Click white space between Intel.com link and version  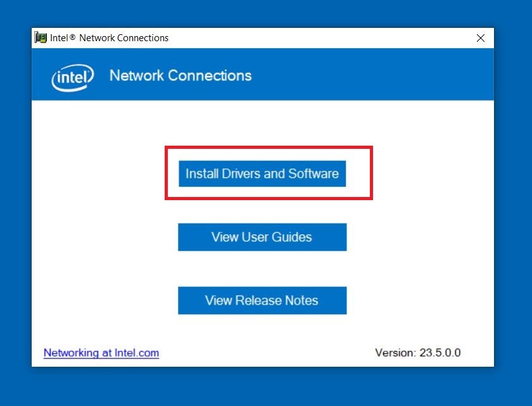coord(266,353)
